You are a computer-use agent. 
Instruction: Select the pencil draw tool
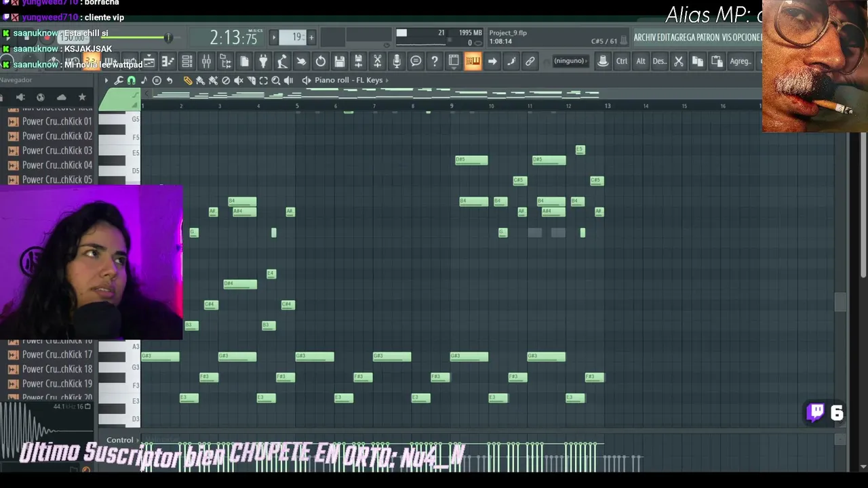pyautogui.click(x=188, y=81)
